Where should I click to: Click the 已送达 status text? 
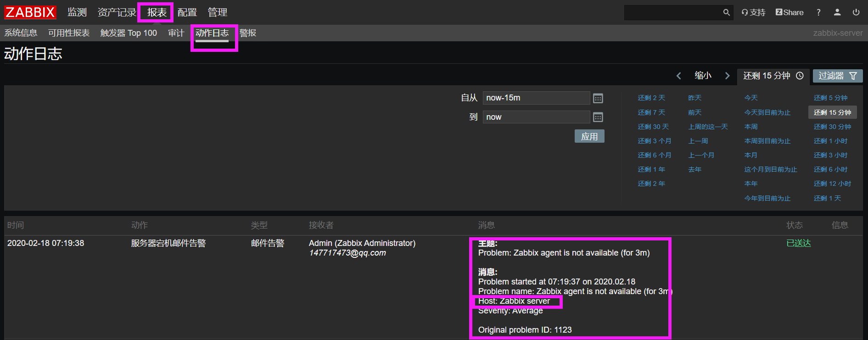pyautogui.click(x=799, y=243)
